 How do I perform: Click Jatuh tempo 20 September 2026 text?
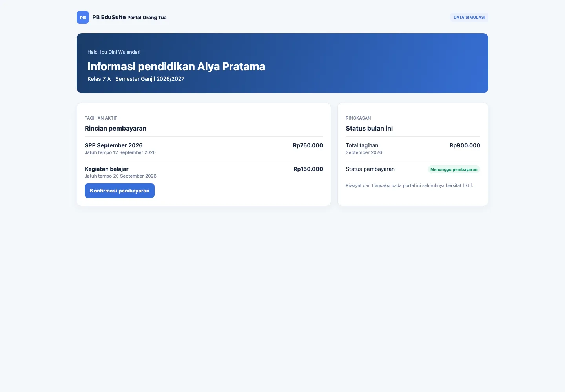point(120,176)
